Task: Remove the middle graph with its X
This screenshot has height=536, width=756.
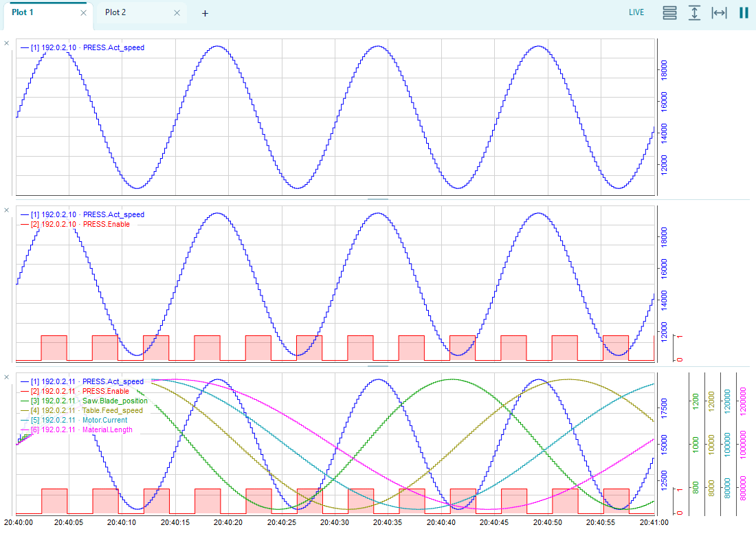Action: (x=7, y=210)
